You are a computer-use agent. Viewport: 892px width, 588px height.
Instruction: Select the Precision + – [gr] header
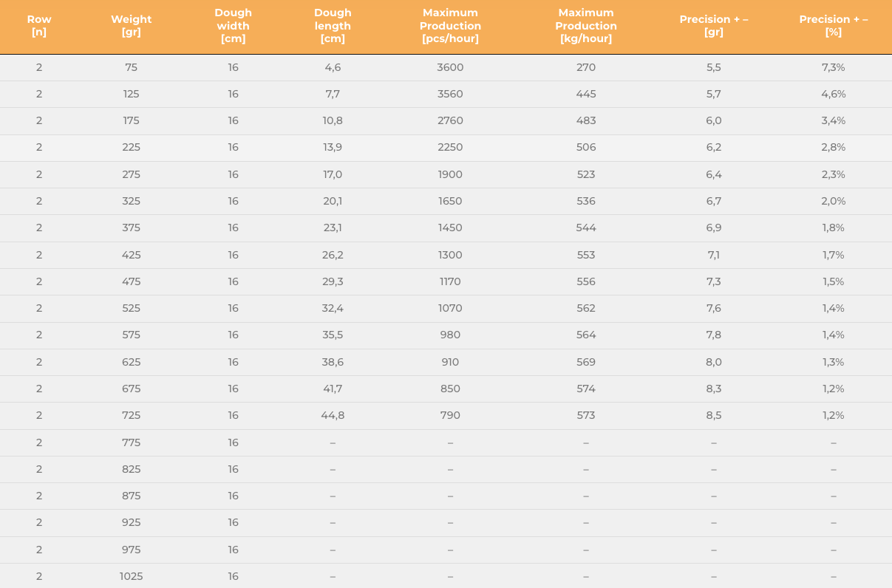714,26
